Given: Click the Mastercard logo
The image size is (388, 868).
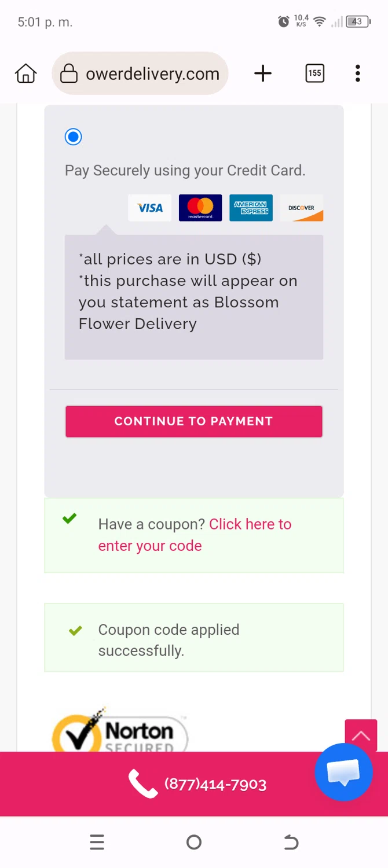Looking at the screenshot, I should 200,208.
